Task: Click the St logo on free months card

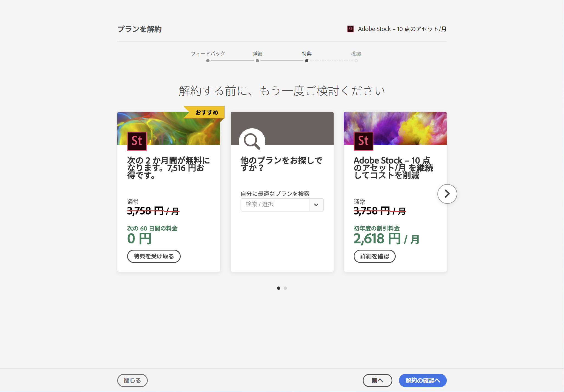Action: [x=137, y=141]
